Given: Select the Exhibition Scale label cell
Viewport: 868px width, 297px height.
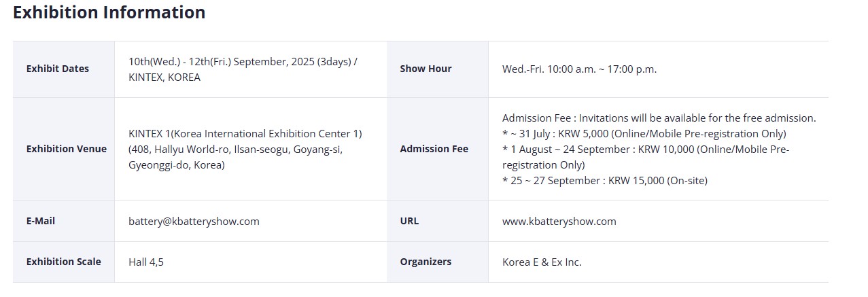Looking at the screenshot, I should pos(64,262).
